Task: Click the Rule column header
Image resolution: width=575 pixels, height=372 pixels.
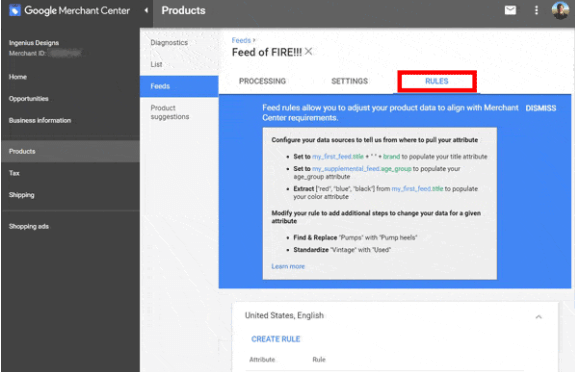Action: 319,360
